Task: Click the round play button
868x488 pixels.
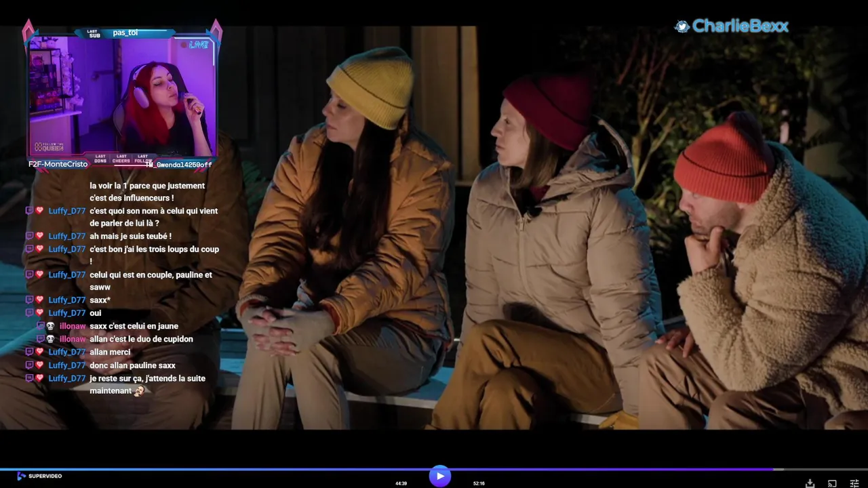Action: (x=440, y=476)
